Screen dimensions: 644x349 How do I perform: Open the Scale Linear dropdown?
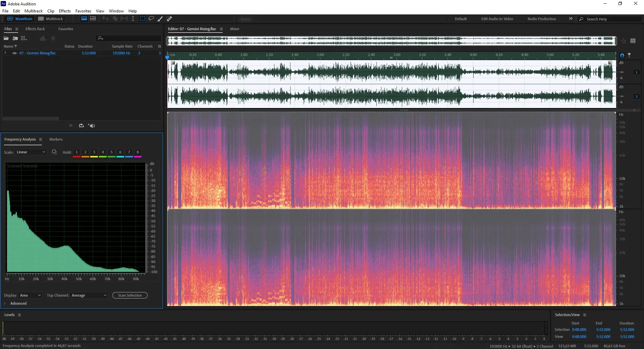coord(30,152)
